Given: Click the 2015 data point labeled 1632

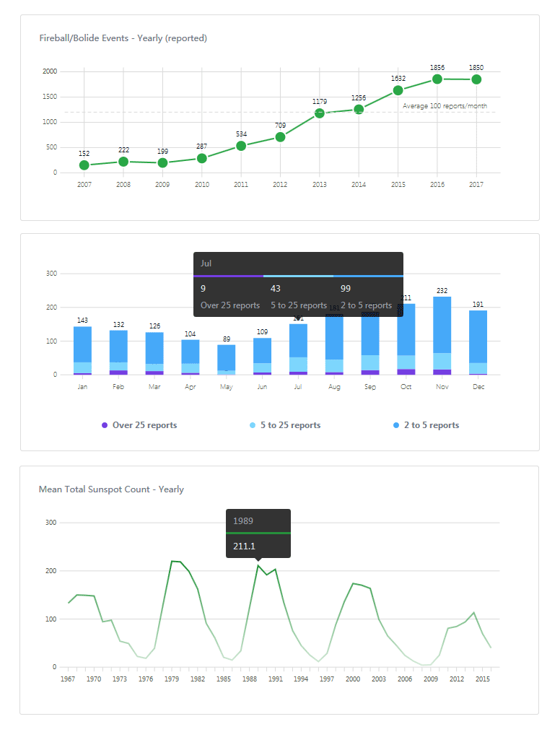Looking at the screenshot, I should click(398, 90).
